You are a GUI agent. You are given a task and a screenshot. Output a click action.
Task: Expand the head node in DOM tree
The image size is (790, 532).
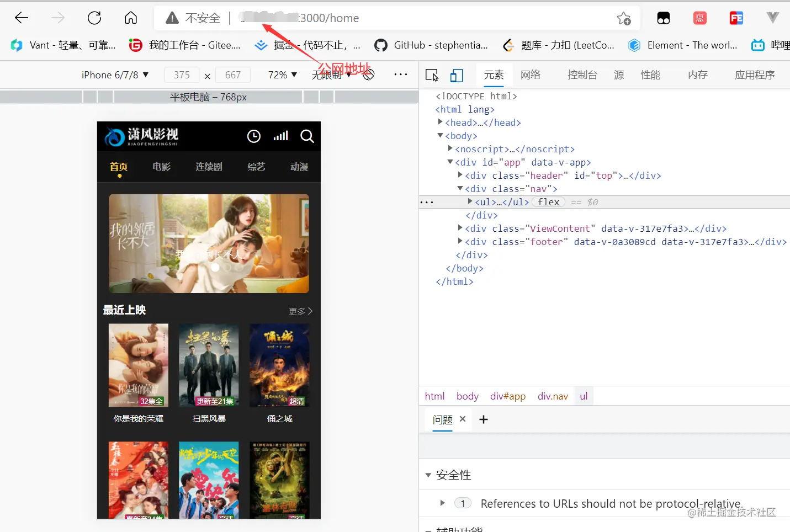(440, 122)
